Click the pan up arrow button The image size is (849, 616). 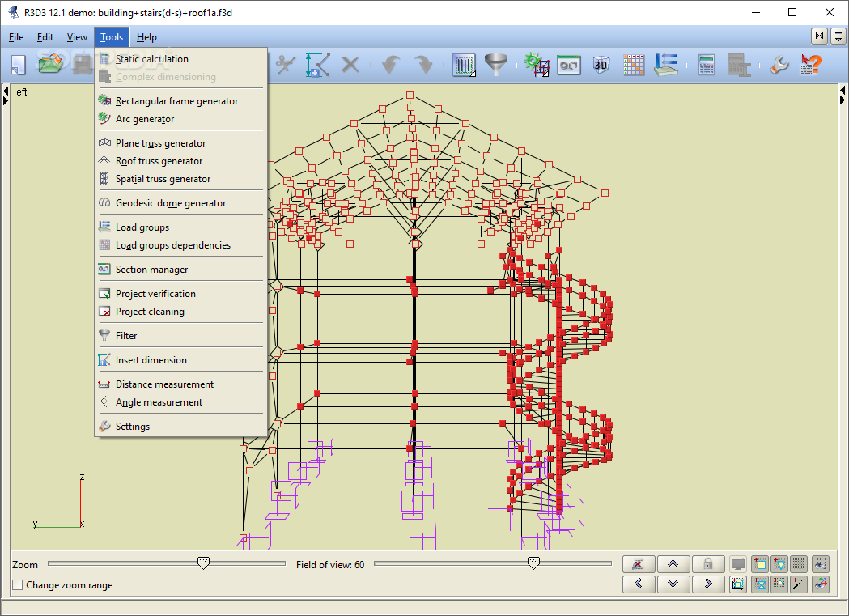pyautogui.click(x=673, y=564)
